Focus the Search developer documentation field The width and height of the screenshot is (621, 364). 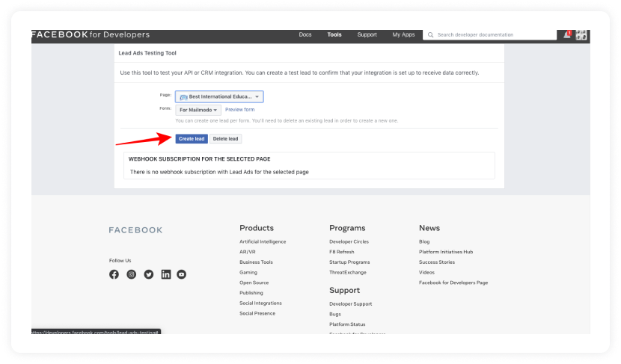(490, 35)
